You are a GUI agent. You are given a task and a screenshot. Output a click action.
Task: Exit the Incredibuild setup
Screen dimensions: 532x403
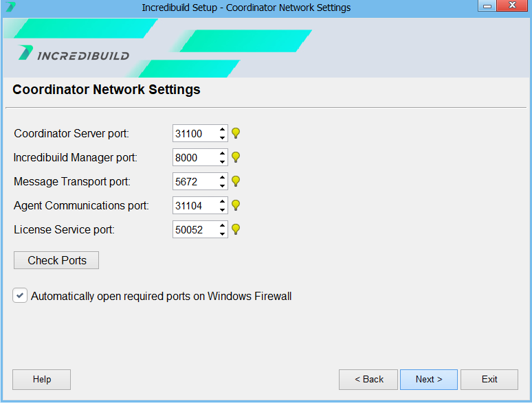pos(489,380)
